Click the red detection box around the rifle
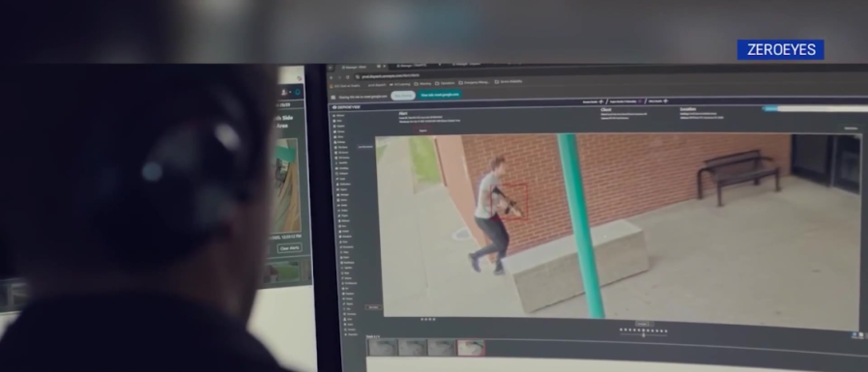Viewport: 868px width, 372px height. [508, 202]
